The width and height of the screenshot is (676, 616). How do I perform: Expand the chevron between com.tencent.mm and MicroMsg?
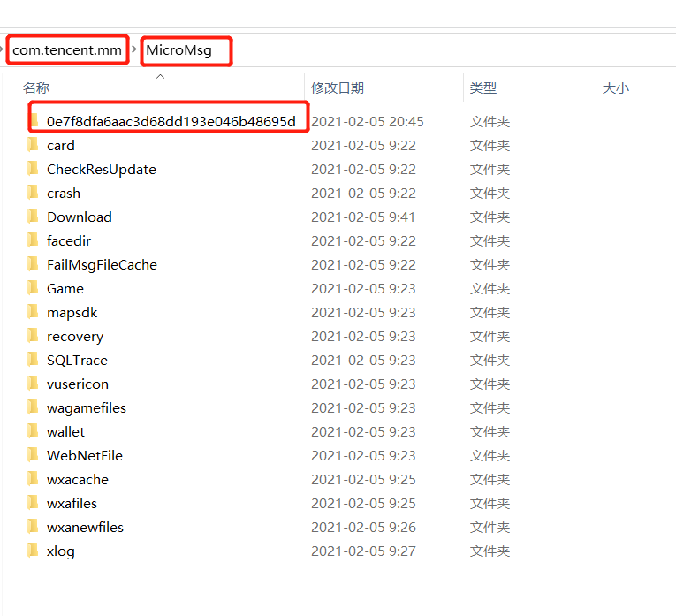point(135,50)
